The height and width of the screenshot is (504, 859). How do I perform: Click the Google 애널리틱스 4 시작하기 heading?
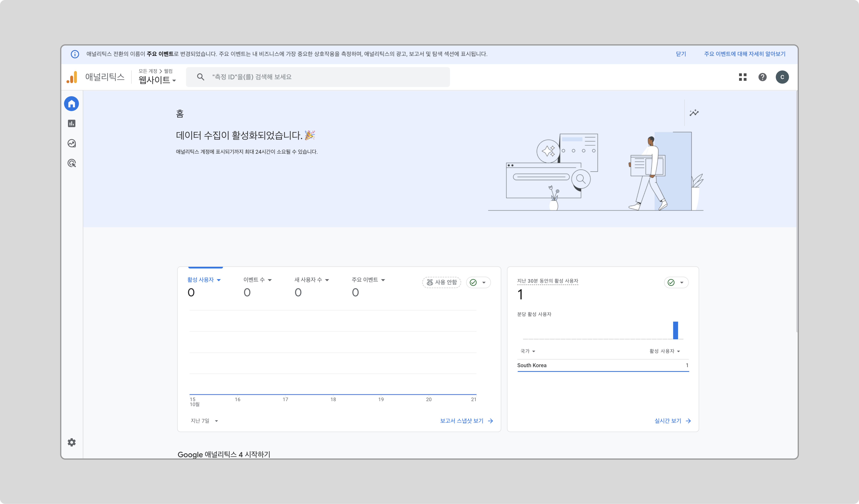click(x=224, y=454)
